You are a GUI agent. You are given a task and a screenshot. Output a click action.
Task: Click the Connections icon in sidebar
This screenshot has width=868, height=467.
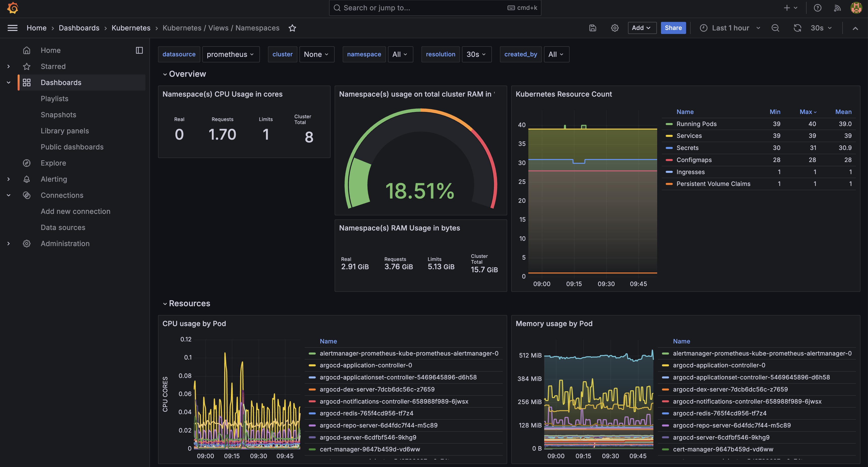(27, 195)
